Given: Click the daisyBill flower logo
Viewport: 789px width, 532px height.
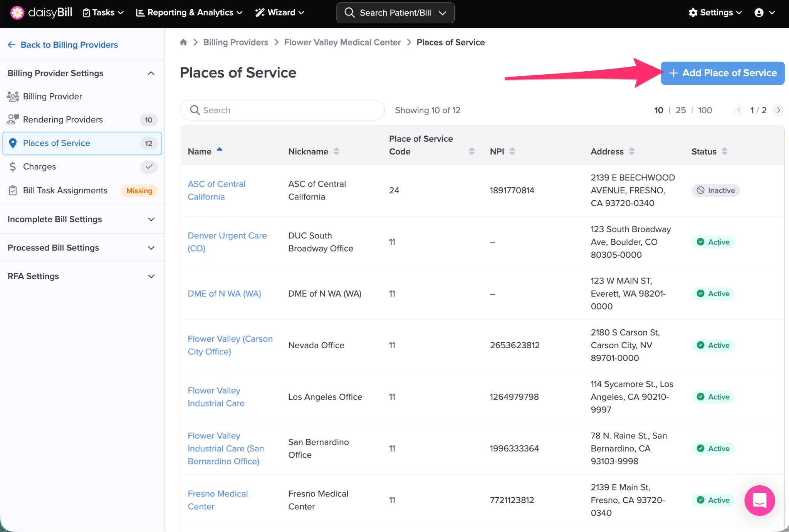Looking at the screenshot, I should pyautogui.click(x=17, y=13).
